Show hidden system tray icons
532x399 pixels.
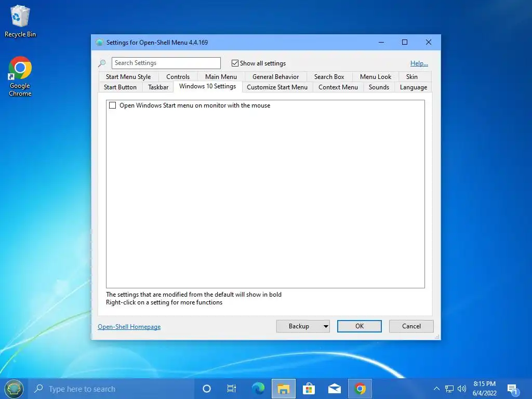click(x=436, y=389)
